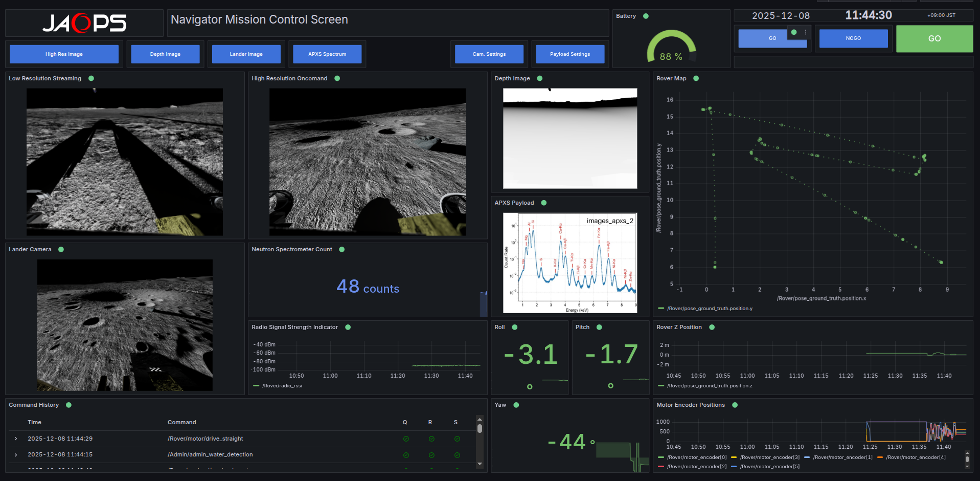Click the Lander Camera status dot
Viewport: 980px width, 481px height.
click(x=61, y=249)
